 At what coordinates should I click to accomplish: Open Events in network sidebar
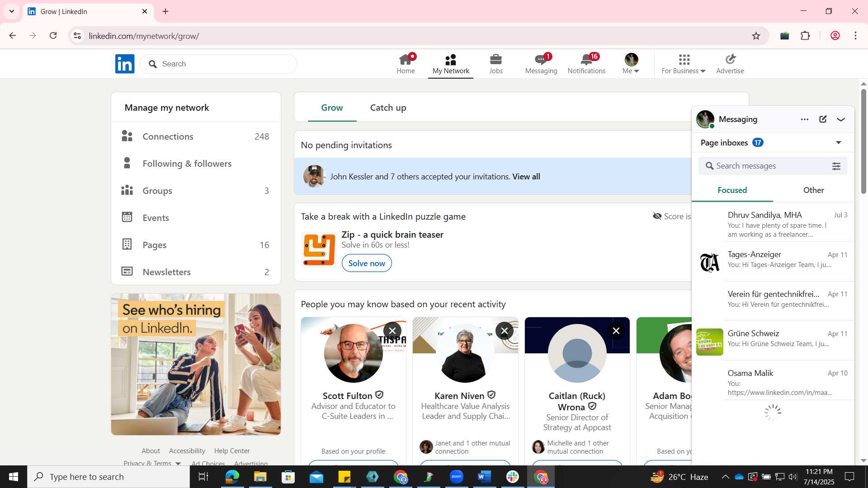point(196,218)
